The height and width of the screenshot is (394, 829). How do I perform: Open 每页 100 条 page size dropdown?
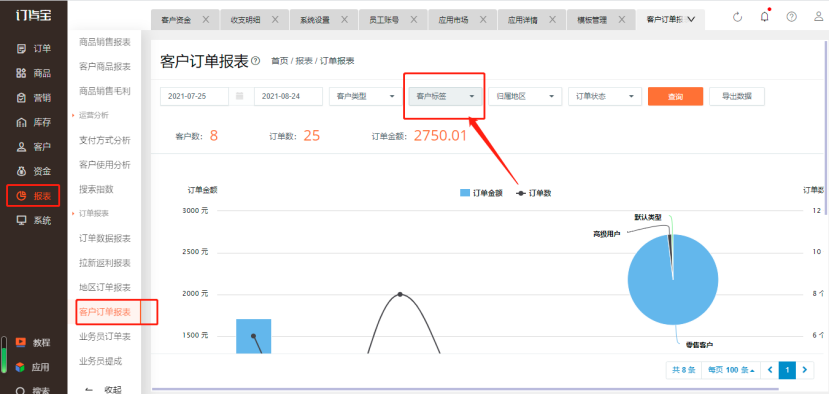point(731,370)
